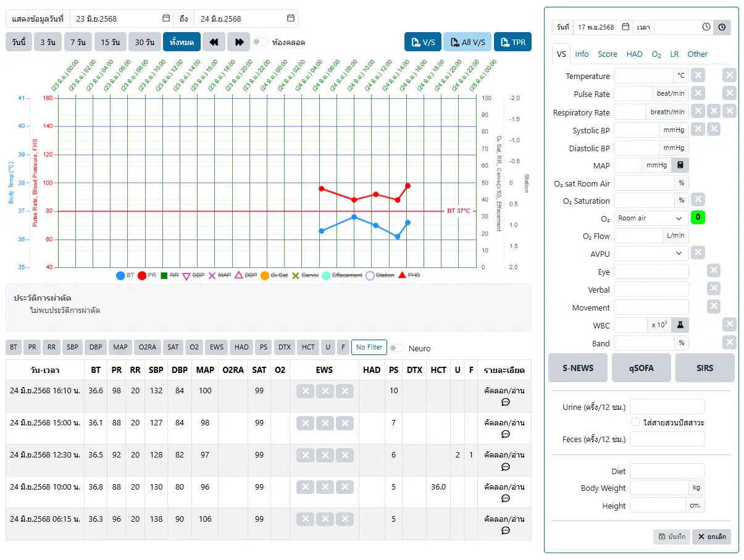
Task: Clear the O₂ Saturation field with X
Action: [697, 200]
